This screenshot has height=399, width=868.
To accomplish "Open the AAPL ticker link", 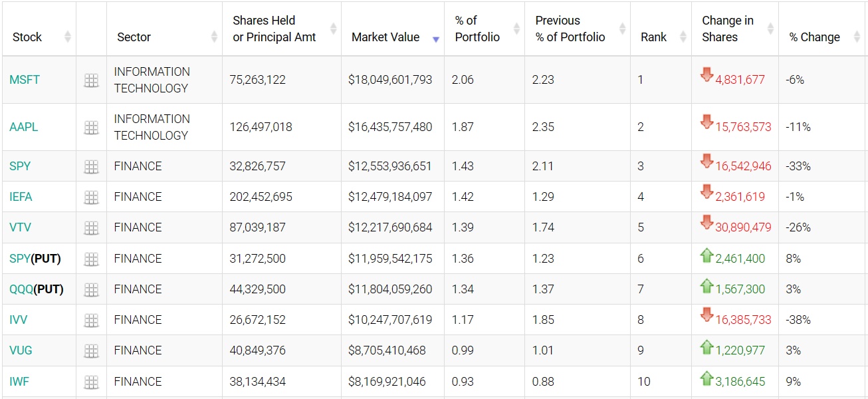I will click(x=24, y=127).
